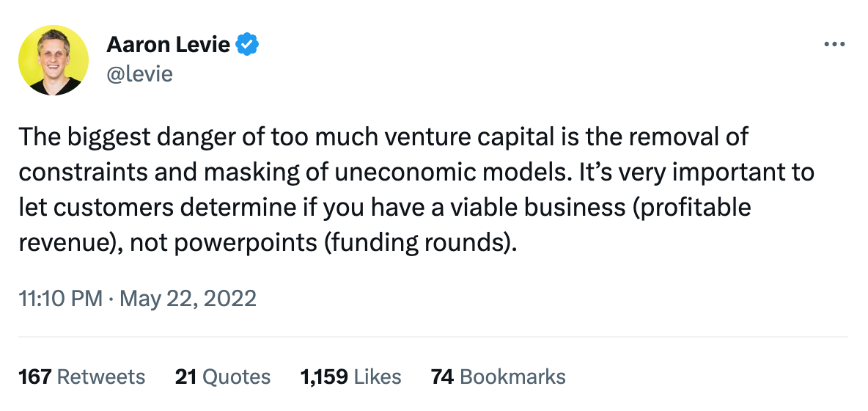
Task: Click the Aaron Levie display name
Action: [x=168, y=46]
